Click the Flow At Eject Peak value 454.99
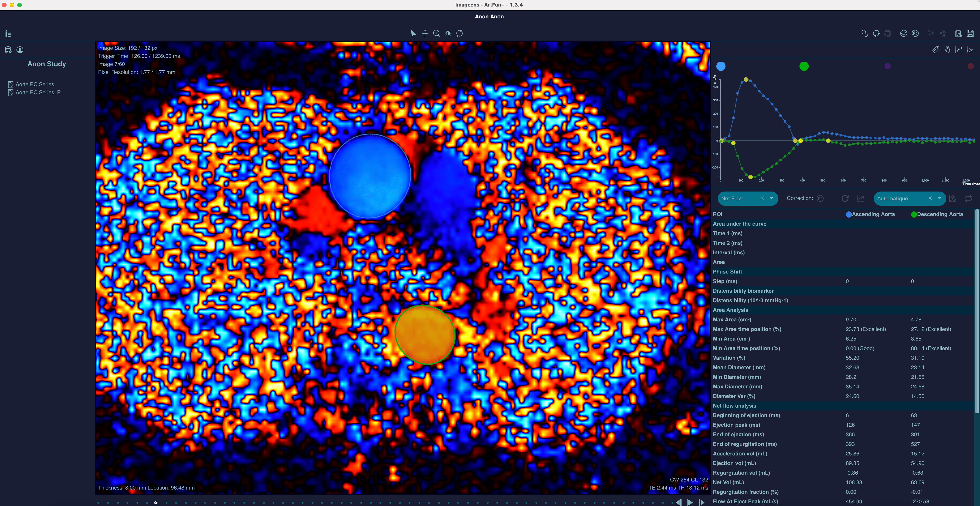Image resolution: width=980 pixels, height=506 pixels. point(854,502)
